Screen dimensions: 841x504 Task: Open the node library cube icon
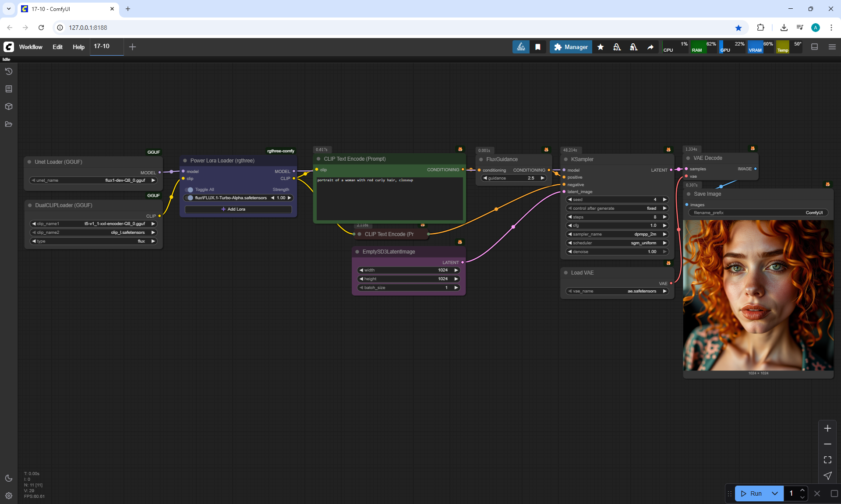[x=8, y=106]
